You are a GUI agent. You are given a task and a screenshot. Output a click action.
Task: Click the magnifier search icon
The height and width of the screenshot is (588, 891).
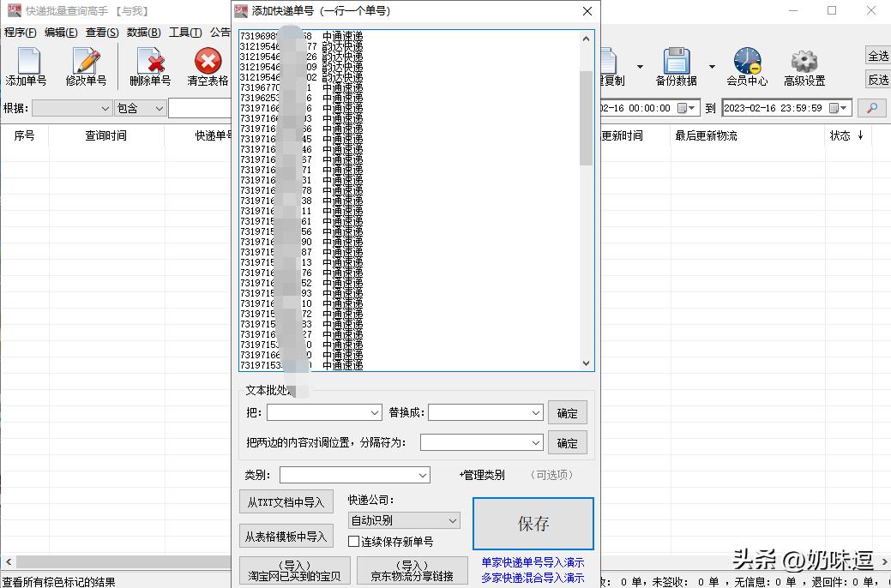tap(873, 108)
